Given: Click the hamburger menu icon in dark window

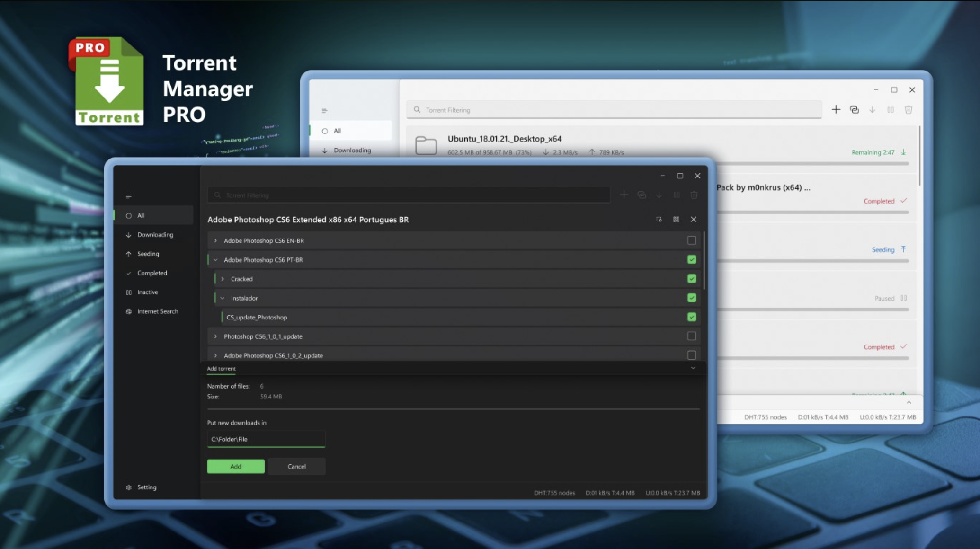Looking at the screenshot, I should click(x=128, y=196).
